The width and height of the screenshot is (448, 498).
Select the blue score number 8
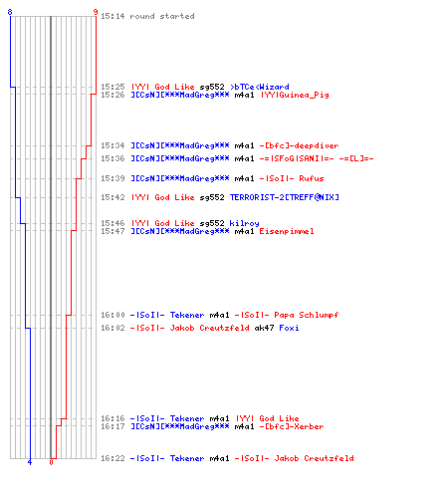(x=10, y=12)
